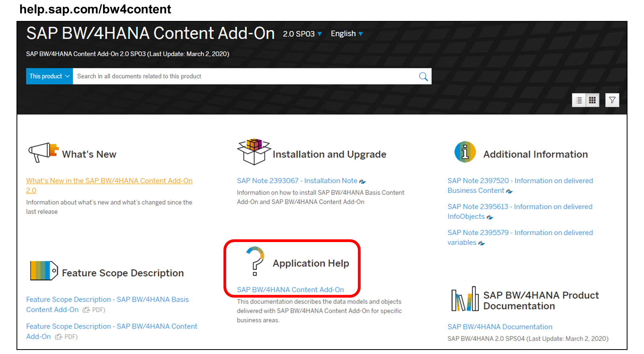Open SAP Note 2395613 InfoObjects link
Viewport: 644px width, 354px height.
[520, 211]
